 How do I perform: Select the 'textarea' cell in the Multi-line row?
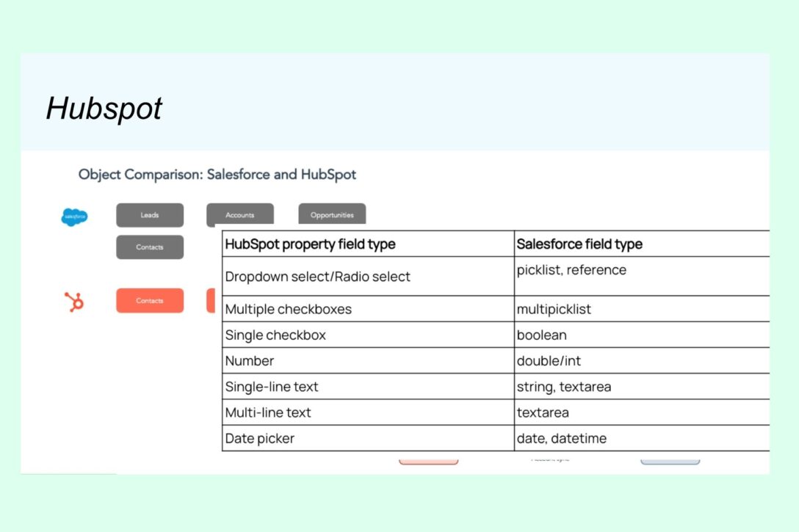click(x=642, y=412)
